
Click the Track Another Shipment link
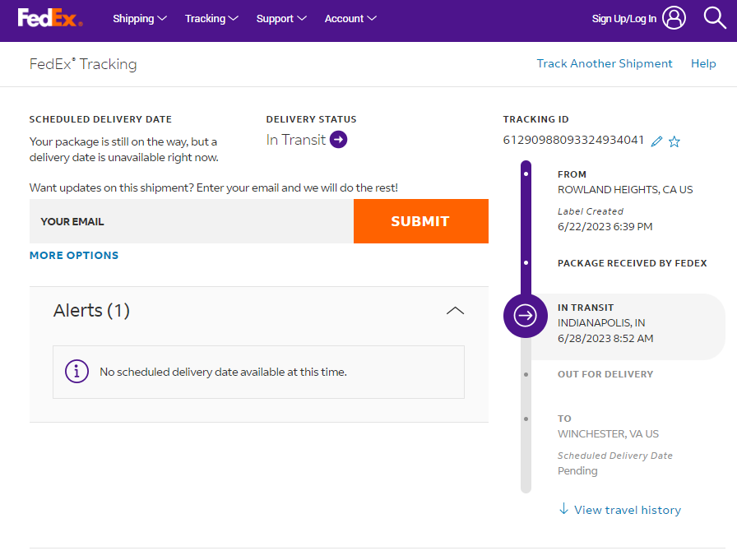605,63
